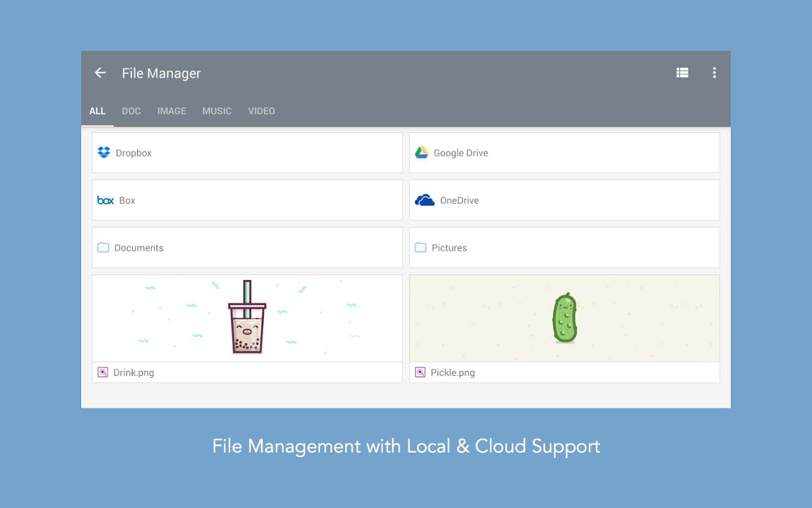Open the MUSIC tab
The width and height of the screenshot is (812, 508).
click(x=217, y=111)
